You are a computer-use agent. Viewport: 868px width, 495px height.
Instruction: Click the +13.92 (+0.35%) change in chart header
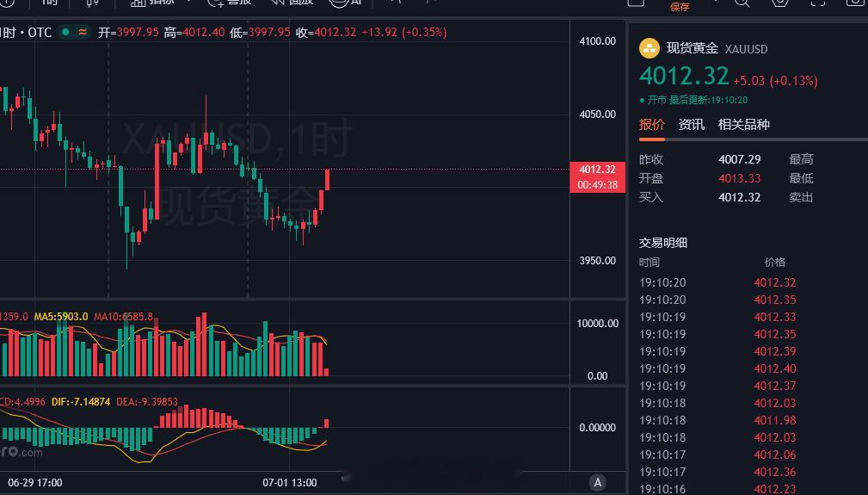(x=404, y=32)
